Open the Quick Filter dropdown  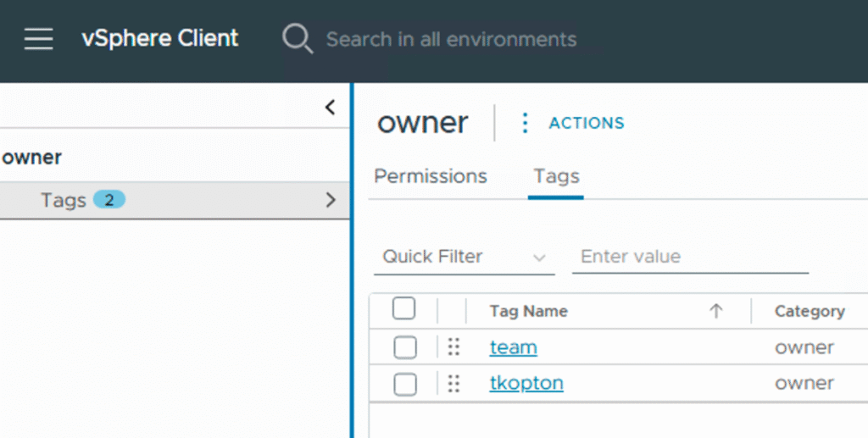[464, 257]
